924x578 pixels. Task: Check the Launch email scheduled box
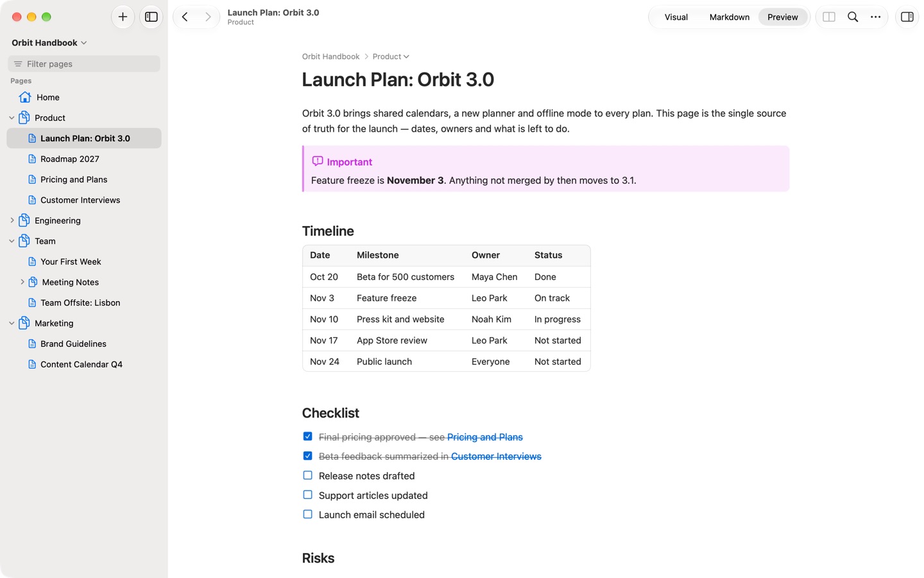(x=307, y=514)
